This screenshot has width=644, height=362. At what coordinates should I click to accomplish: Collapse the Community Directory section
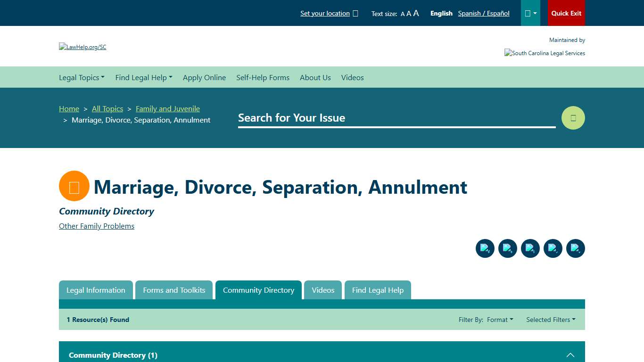pyautogui.click(x=570, y=355)
